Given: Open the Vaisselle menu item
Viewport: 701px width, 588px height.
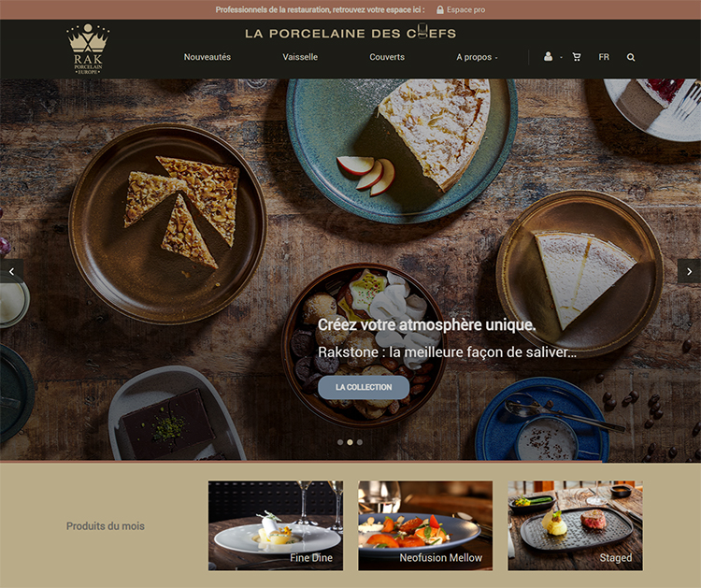Looking at the screenshot, I should click(300, 57).
